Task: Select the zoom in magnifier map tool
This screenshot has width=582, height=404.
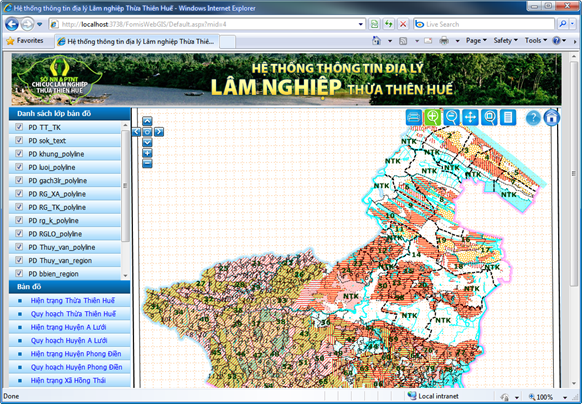Action: (432, 118)
